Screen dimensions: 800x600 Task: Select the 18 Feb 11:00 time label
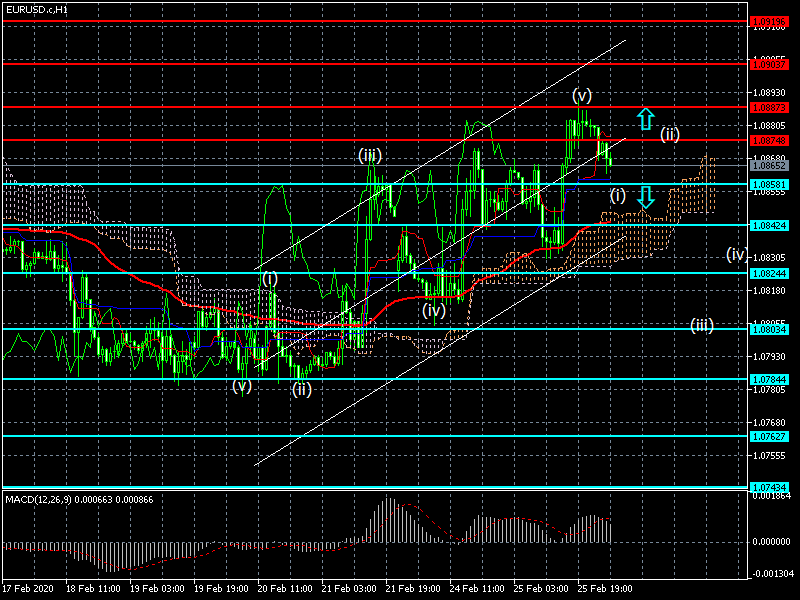coord(93,588)
